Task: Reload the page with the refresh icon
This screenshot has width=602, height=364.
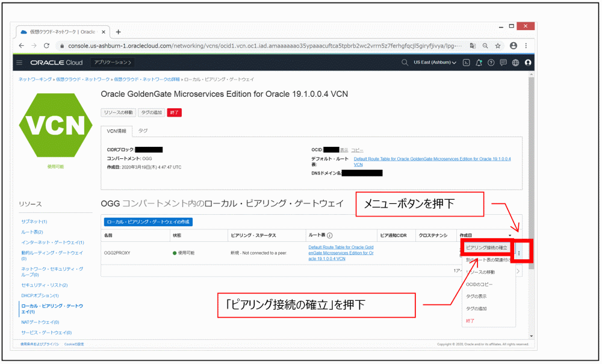Action: tap(46, 46)
